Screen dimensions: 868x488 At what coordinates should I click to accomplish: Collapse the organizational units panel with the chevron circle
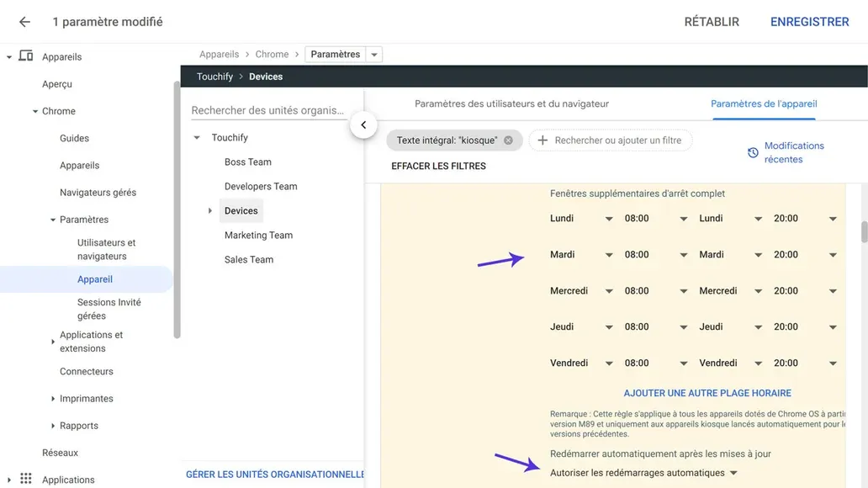[x=363, y=124]
